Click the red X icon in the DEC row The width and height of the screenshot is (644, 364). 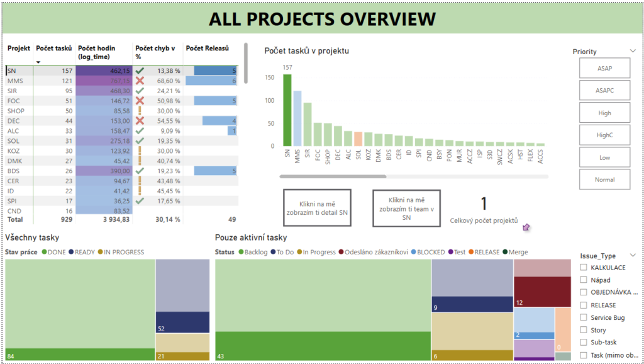point(140,121)
